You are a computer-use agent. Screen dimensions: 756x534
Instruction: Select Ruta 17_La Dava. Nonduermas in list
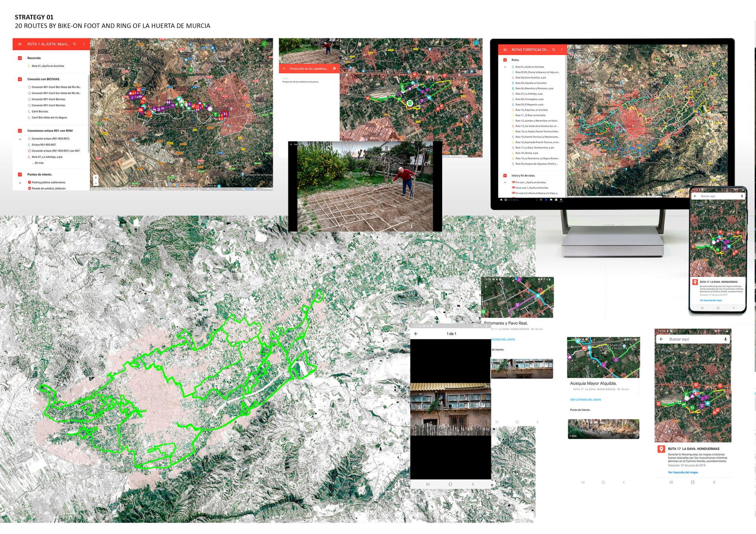(x=535, y=148)
